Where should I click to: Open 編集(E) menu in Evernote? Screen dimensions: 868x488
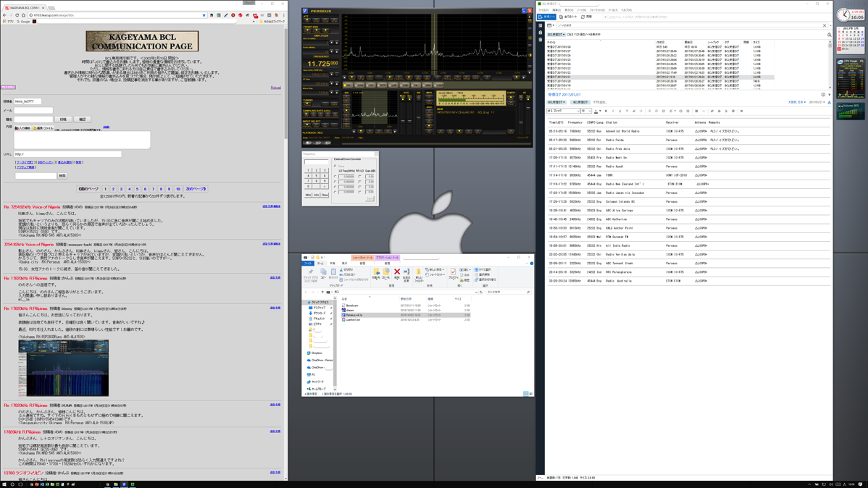tap(556, 10)
